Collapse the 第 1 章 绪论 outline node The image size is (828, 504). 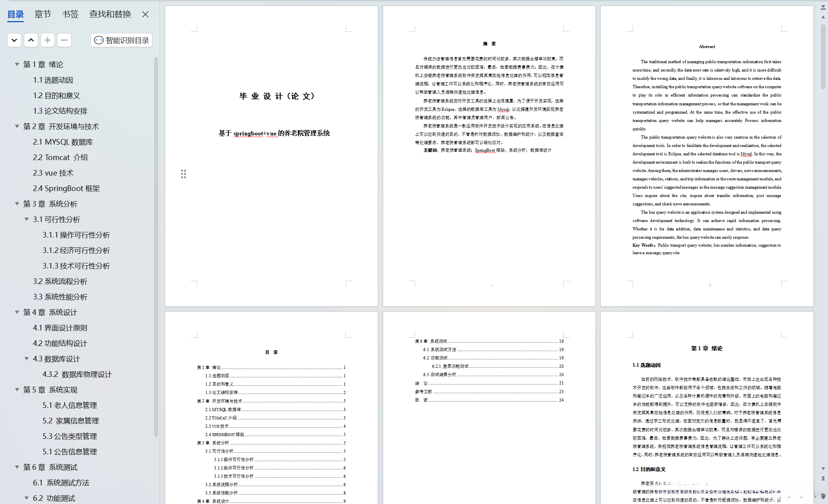pos(17,64)
